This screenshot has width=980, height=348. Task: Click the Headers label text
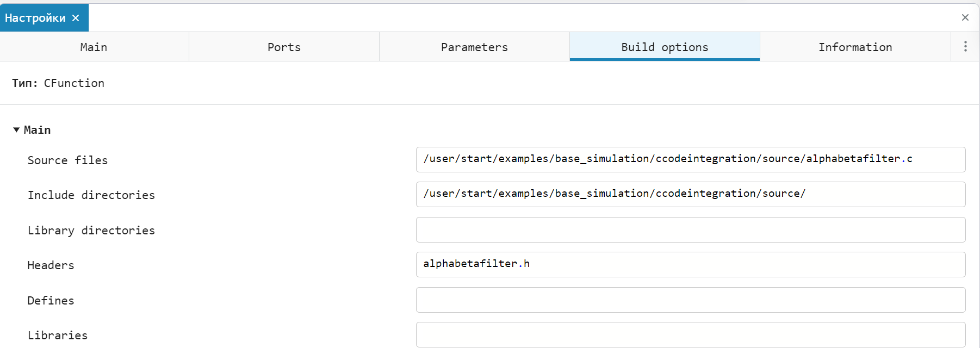click(51, 265)
